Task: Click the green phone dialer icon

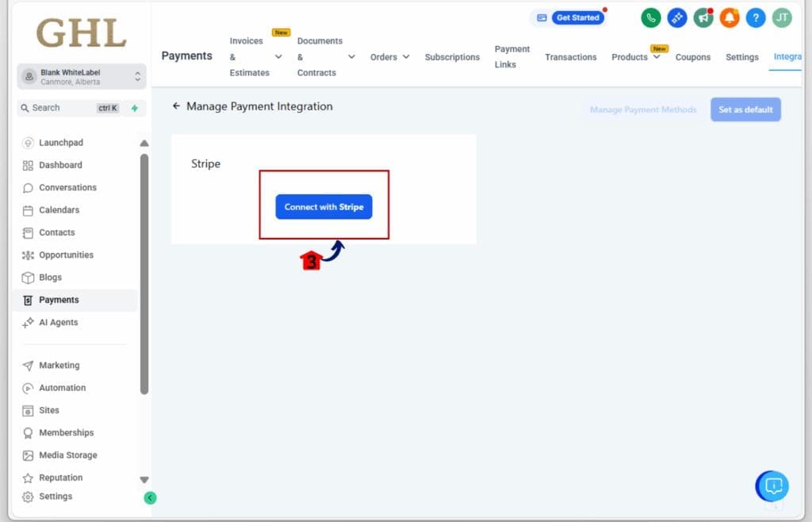Action: (x=651, y=17)
